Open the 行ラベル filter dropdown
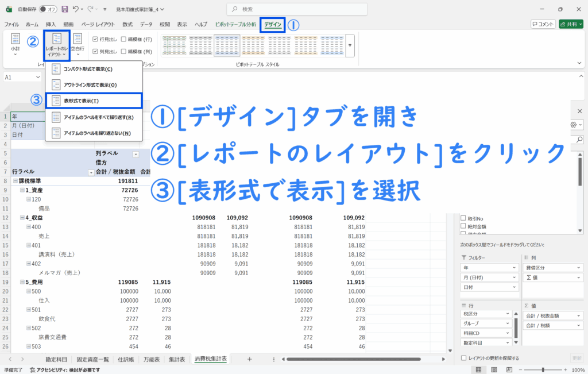Image resolution: width=588 pixels, height=374 pixels. point(91,172)
